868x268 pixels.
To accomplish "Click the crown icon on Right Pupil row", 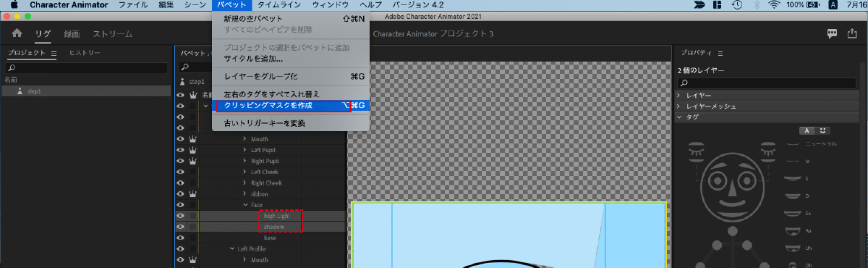I will click(x=193, y=161).
